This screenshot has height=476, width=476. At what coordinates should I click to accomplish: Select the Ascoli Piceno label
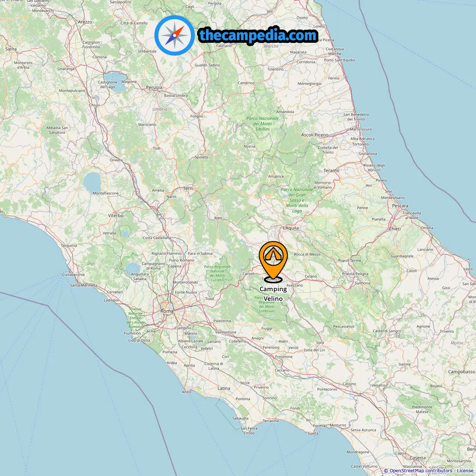coord(315,135)
